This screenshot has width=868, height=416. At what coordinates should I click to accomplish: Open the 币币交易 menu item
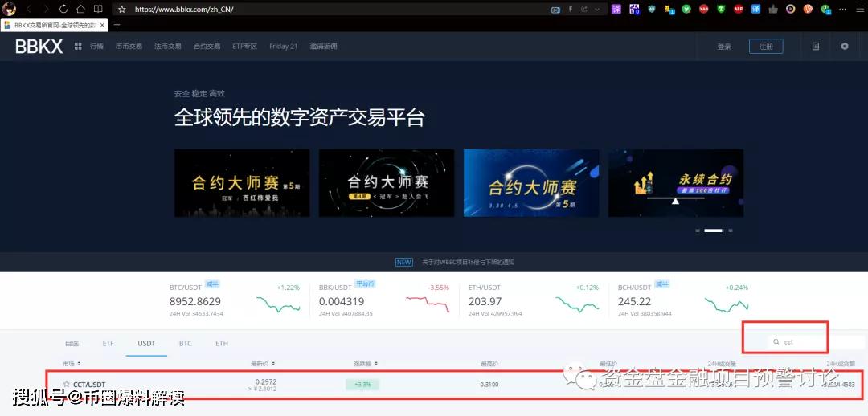(x=129, y=47)
